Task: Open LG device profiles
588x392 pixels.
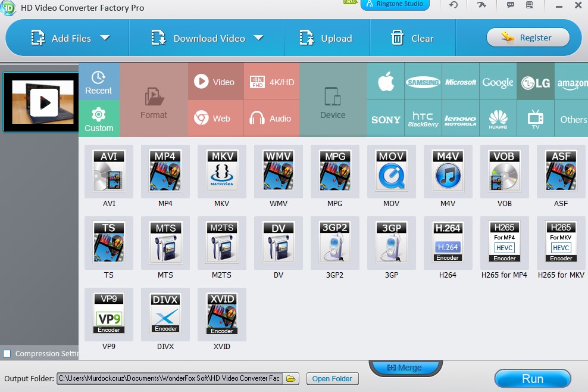Action: pyautogui.click(x=536, y=82)
